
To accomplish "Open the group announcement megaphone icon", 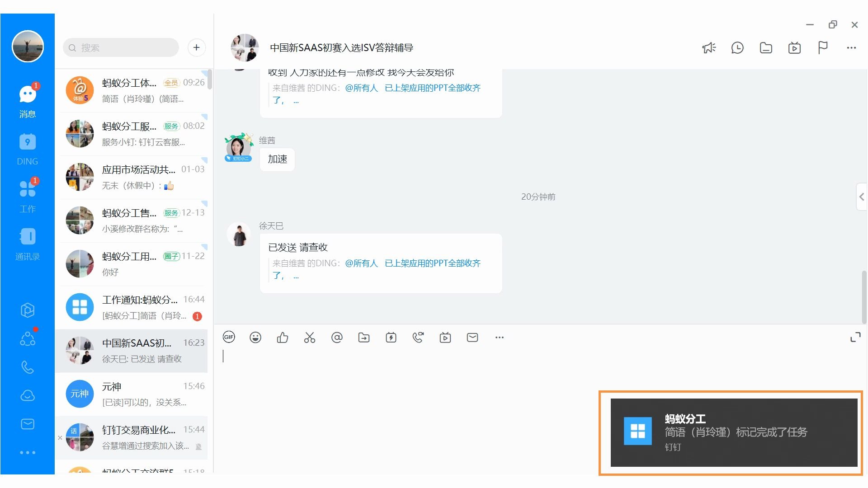I will tap(709, 48).
